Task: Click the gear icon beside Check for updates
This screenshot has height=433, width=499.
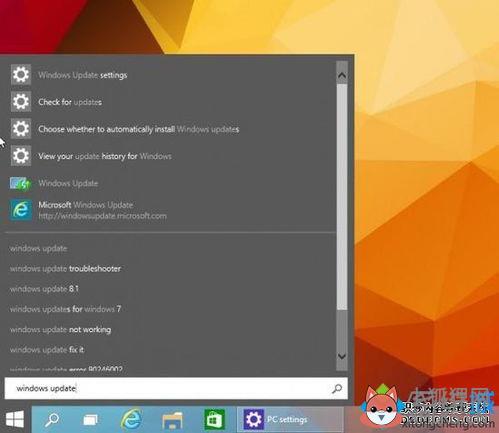Action: pyautogui.click(x=21, y=101)
